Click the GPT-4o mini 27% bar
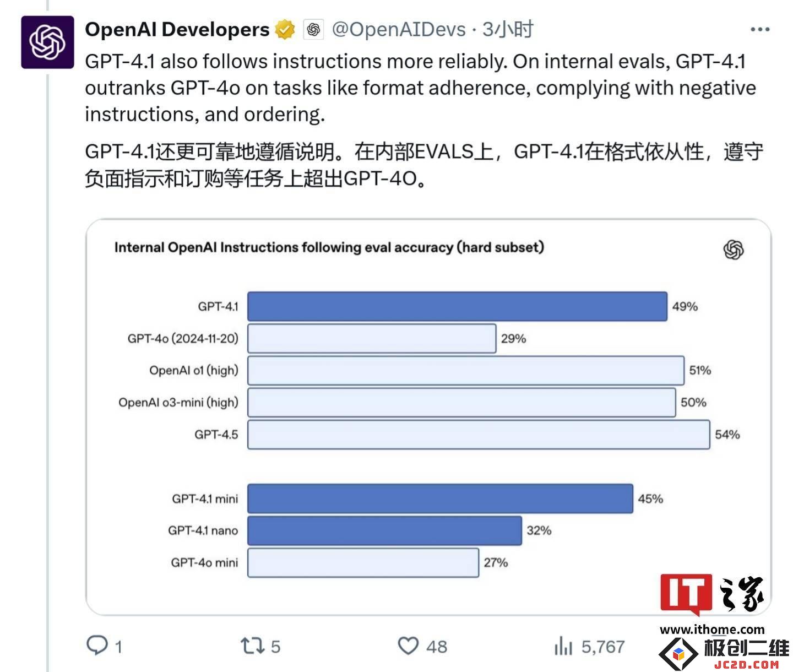The image size is (793, 672). click(363, 562)
